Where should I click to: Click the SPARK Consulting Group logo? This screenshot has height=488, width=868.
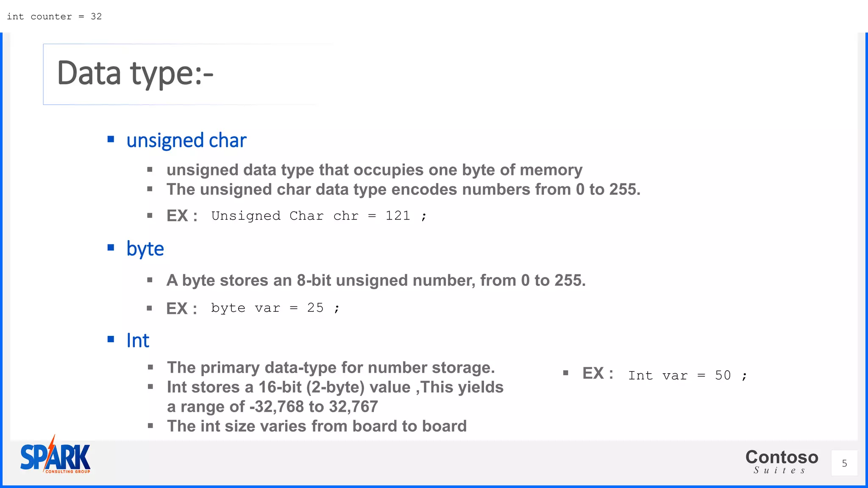pyautogui.click(x=55, y=455)
